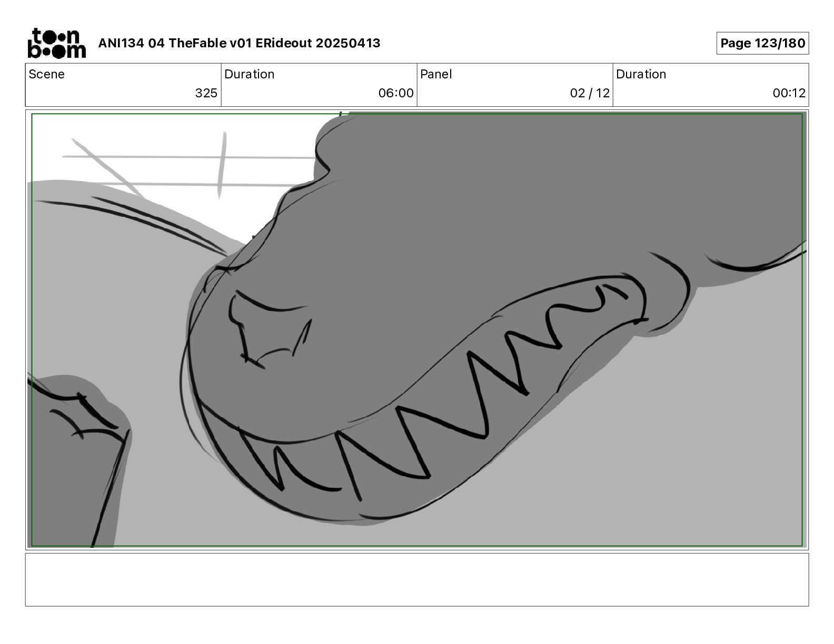Select the scene duration value '06:00'
834x644 pixels.
click(396, 93)
